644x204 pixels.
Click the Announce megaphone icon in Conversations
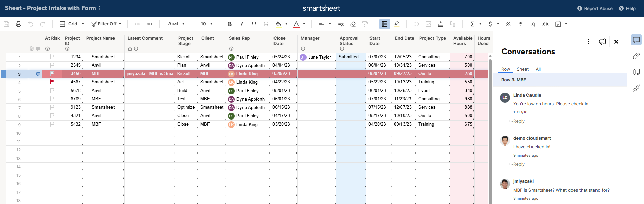click(x=602, y=41)
